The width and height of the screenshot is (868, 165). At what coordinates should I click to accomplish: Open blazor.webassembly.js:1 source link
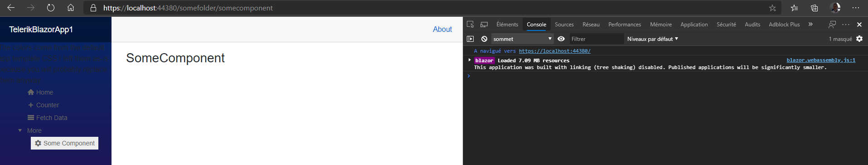coord(821,60)
